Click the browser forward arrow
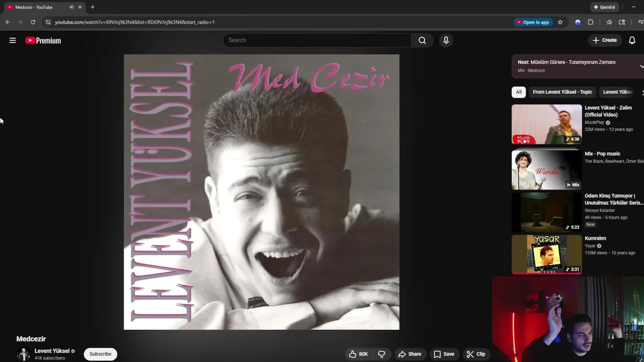Viewport: 644px width, 362px height. tap(20, 22)
